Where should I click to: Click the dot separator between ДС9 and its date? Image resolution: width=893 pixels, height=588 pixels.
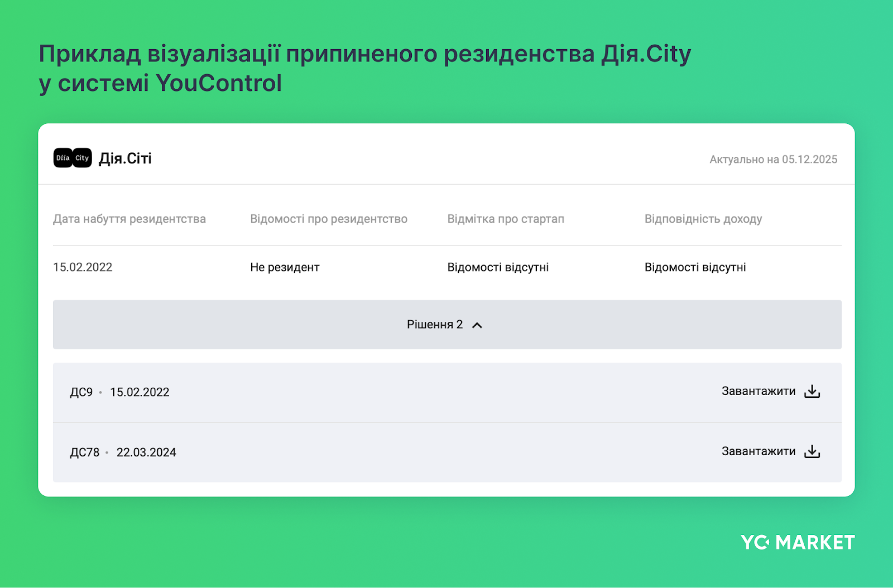click(x=100, y=392)
